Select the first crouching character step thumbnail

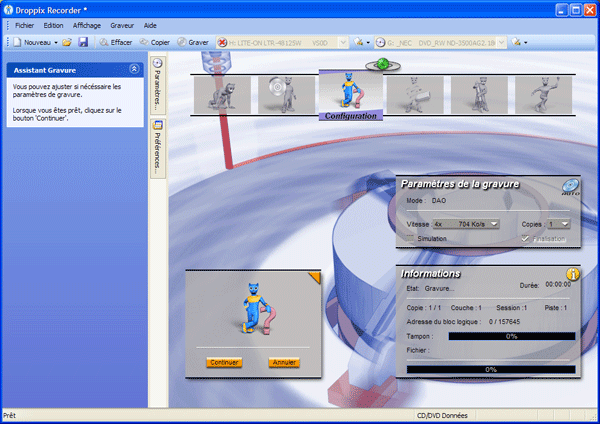[222, 95]
